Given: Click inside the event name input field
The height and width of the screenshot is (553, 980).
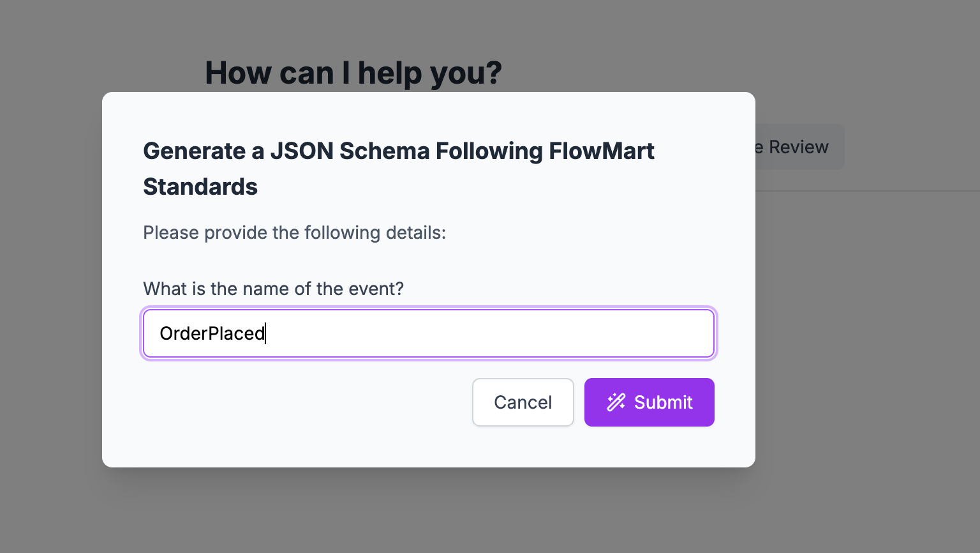Looking at the screenshot, I should coord(428,333).
